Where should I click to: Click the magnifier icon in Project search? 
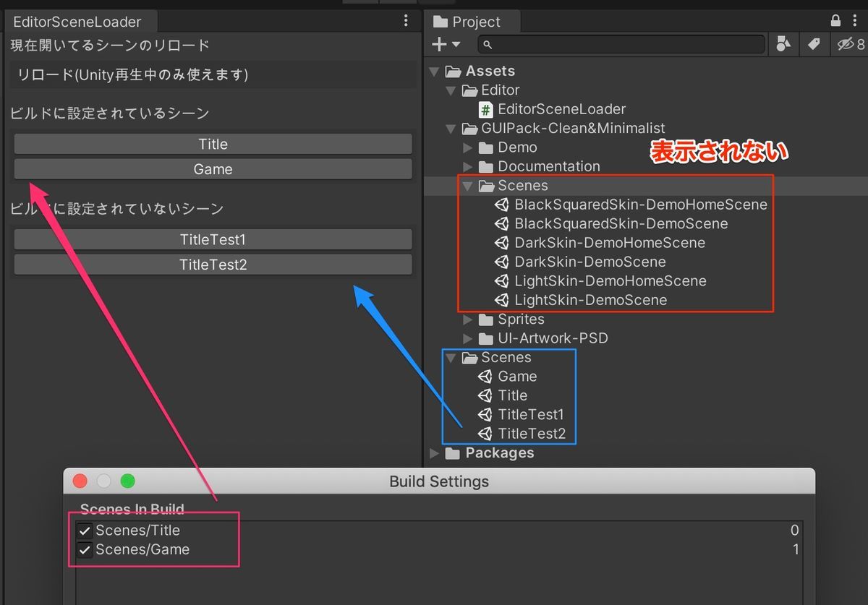coord(488,45)
